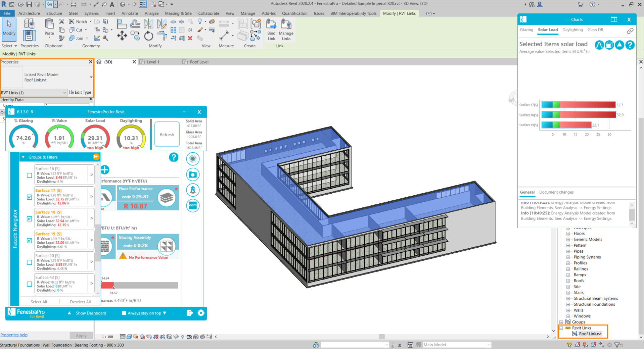Click the Bind Link tool in the ribbon
The height and width of the screenshot is (349, 644).
click(x=271, y=30)
